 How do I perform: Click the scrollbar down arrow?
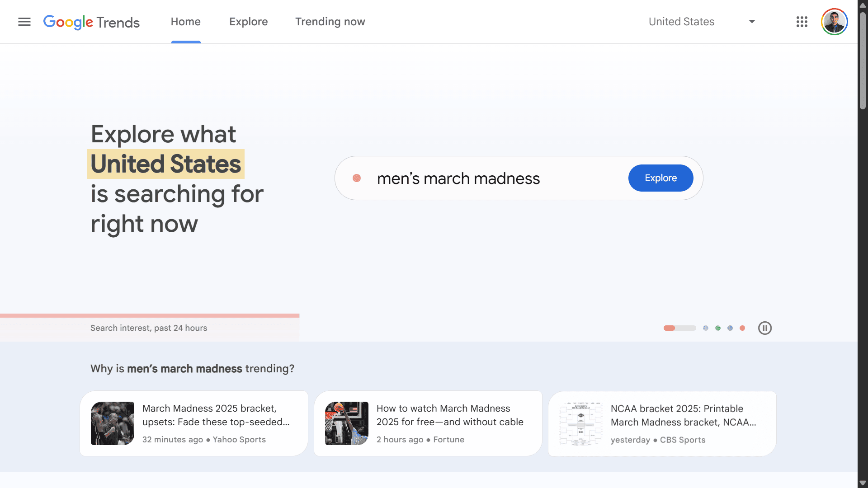pyautogui.click(x=863, y=483)
